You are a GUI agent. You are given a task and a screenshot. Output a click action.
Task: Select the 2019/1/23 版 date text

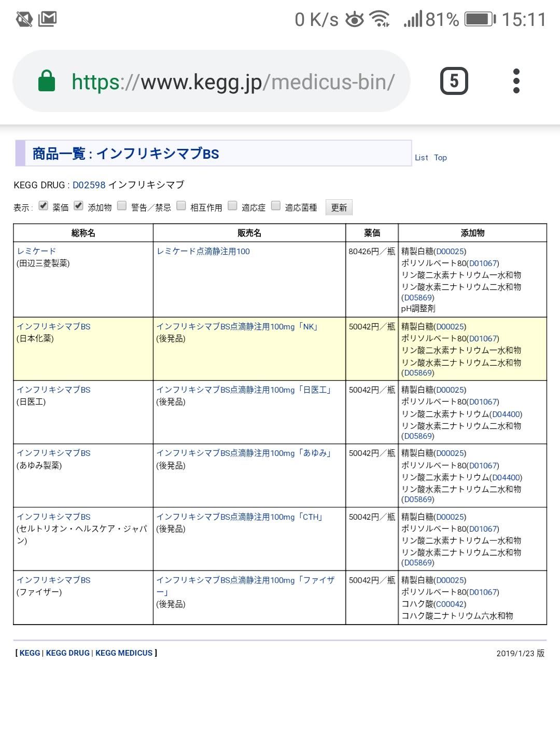click(520, 653)
